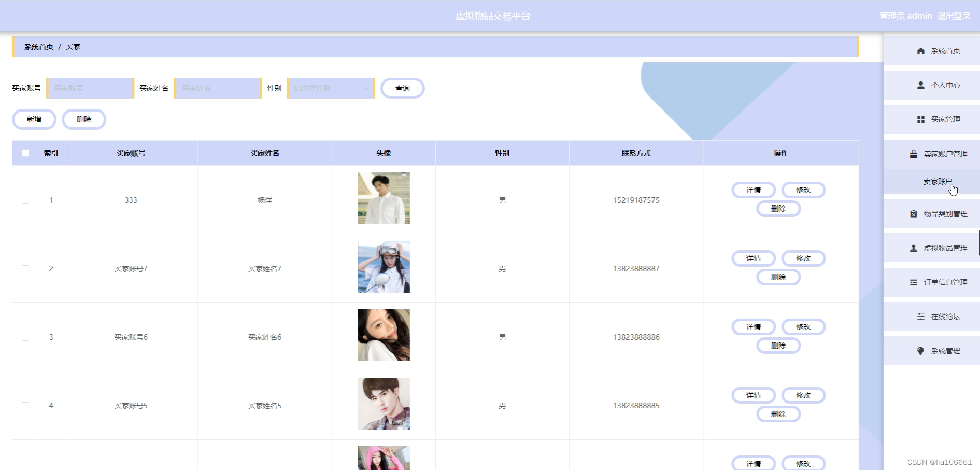
Task: Click the 买家账号 column header
Action: coord(131,153)
